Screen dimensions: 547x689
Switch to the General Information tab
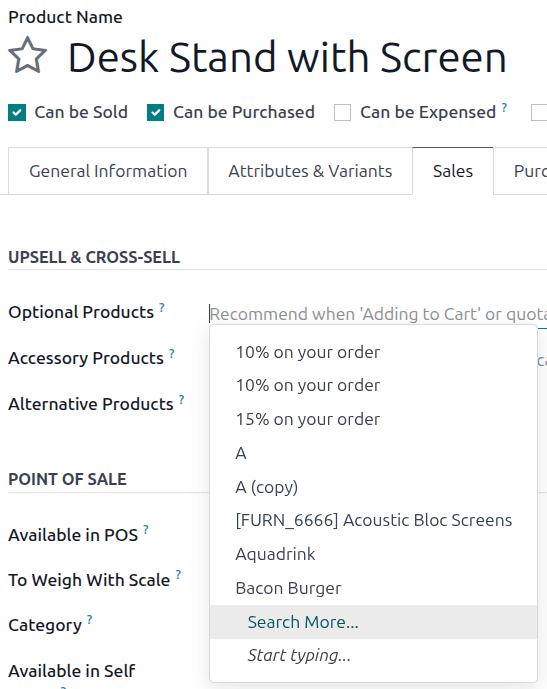click(108, 171)
